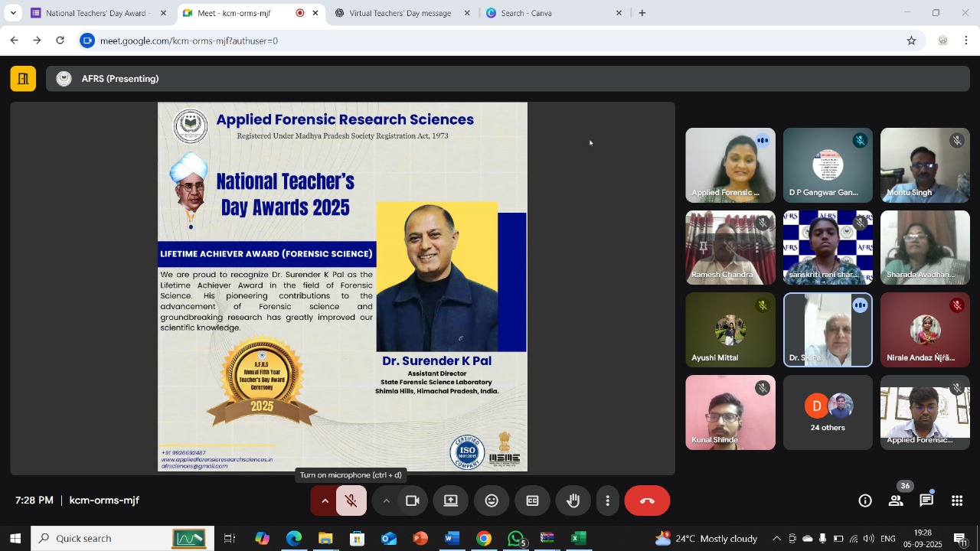This screenshot has height=551, width=980.
Task: Select Nirale Andaz participant tile
Action: pos(925,330)
